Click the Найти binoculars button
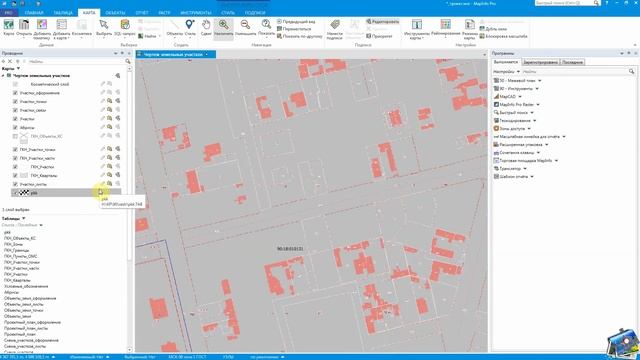Viewport: 640px width, 360px height. point(147,36)
